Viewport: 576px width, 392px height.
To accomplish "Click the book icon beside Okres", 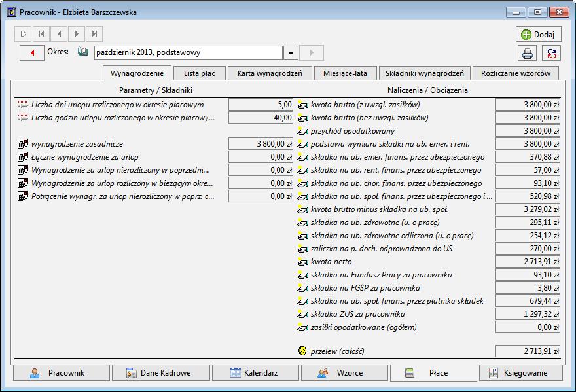I will 82,52.
